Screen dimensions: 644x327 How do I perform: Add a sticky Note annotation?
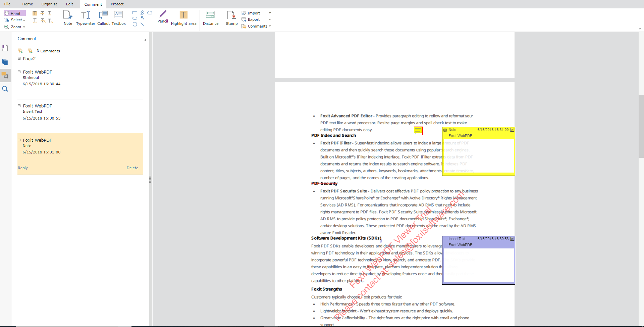click(x=68, y=18)
